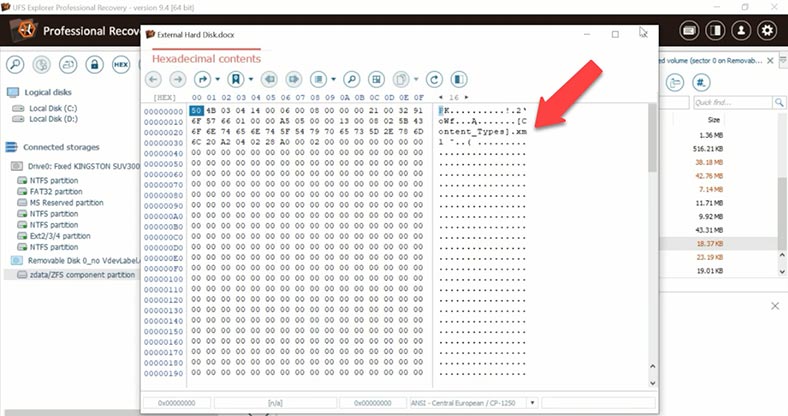
Task: Select highlighted byte 50 at offset 00000000
Action: [196, 111]
